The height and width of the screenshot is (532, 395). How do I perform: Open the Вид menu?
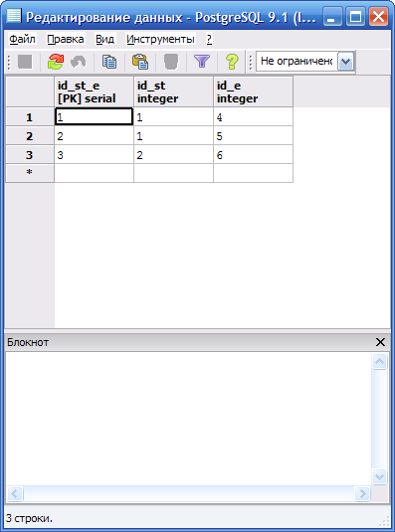point(104,40)
